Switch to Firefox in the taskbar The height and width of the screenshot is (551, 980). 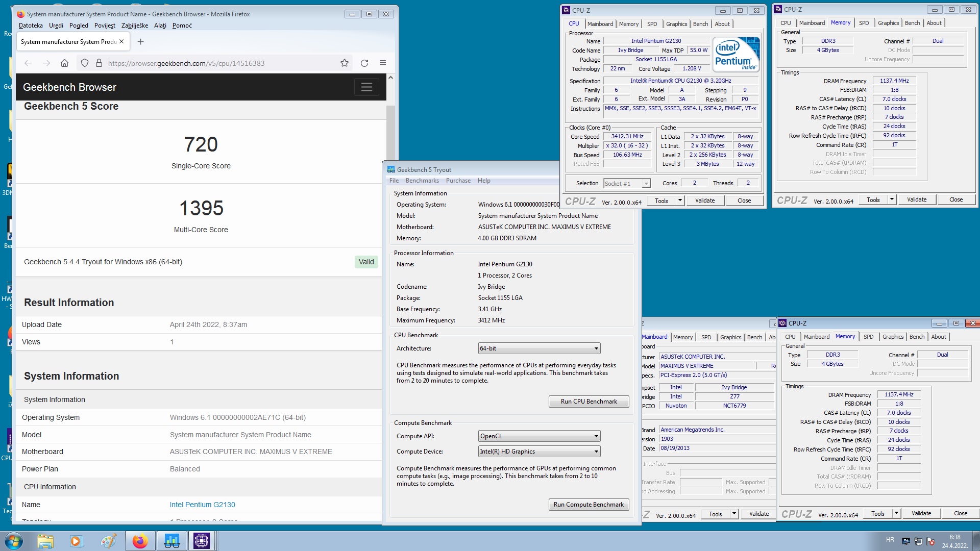pyautogui.click(x=140, y=541)
